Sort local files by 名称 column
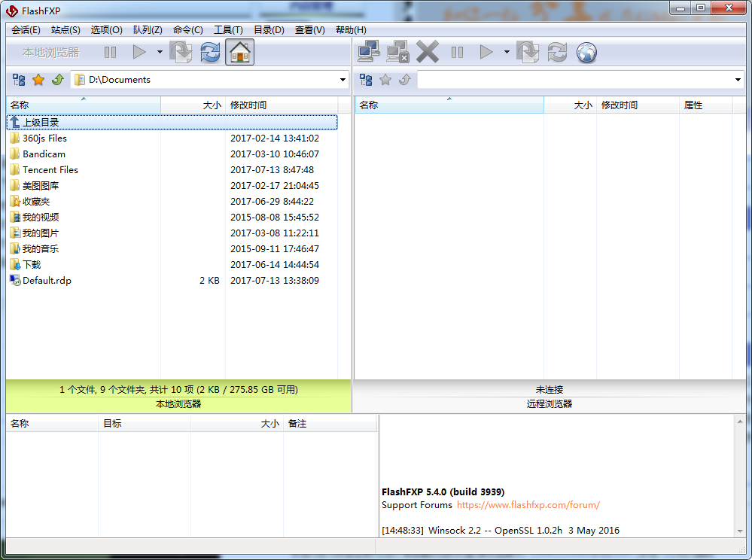The height and width of the screenshot is (560, 752). 84,105
